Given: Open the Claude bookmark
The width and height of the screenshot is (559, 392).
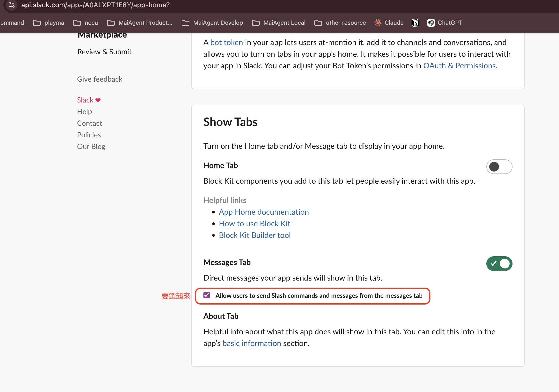Looking at the screenshot, I should (x=388, y=23).
